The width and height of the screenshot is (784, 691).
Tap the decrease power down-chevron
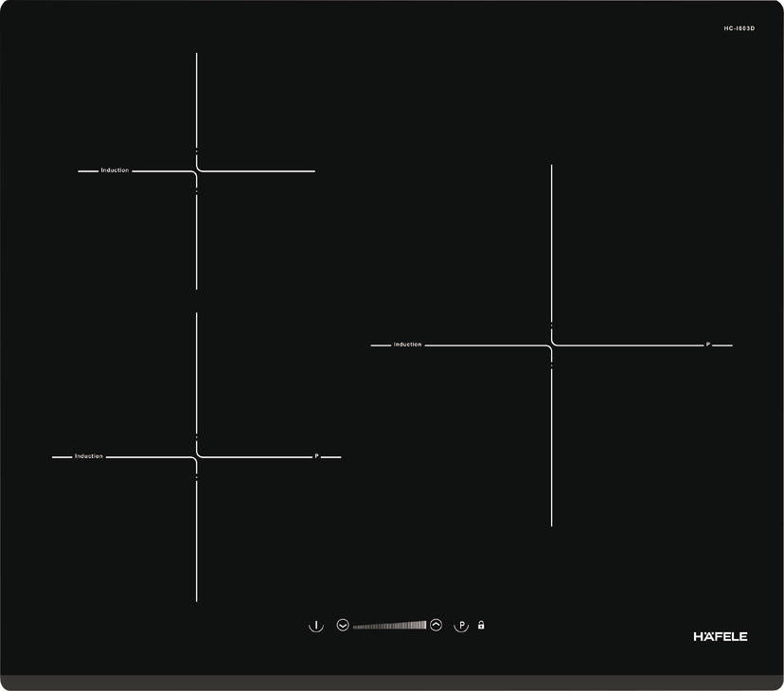pos(343,626)
